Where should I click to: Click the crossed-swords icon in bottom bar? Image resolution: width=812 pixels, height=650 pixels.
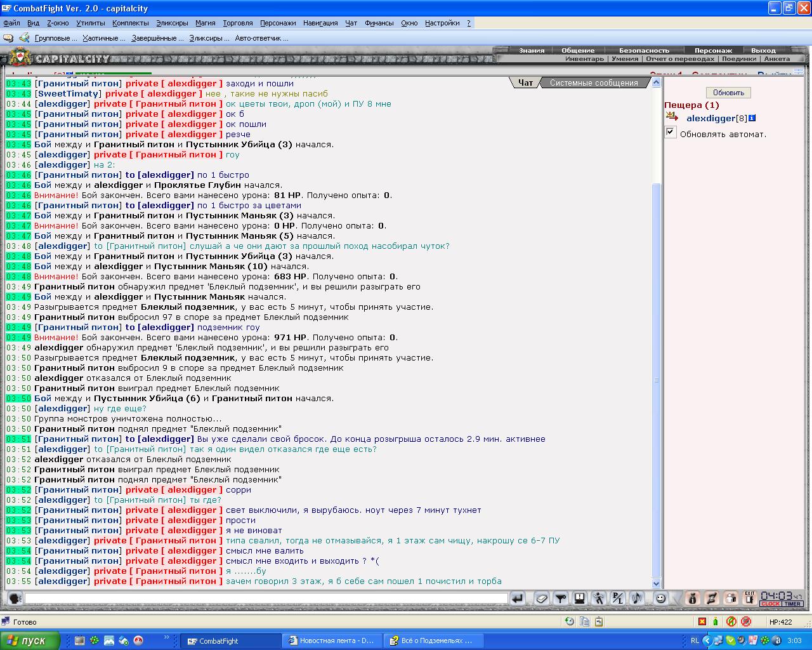click(711, 598)
